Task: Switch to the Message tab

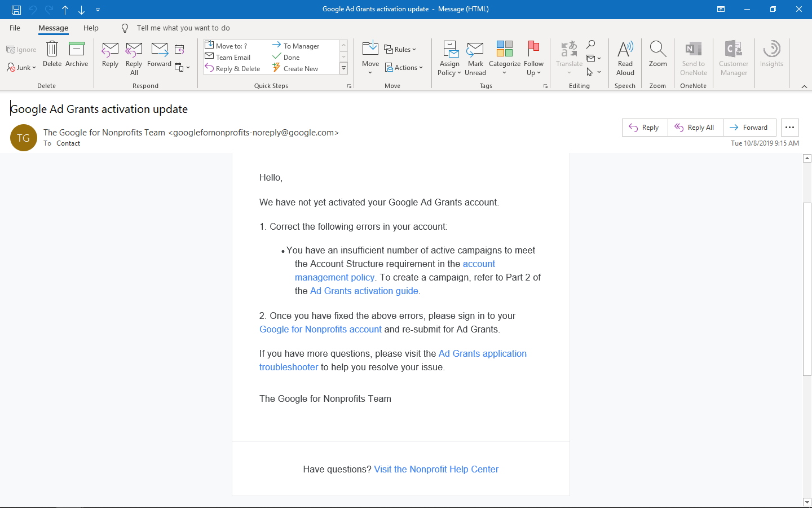Action: (x=54, y=28)
